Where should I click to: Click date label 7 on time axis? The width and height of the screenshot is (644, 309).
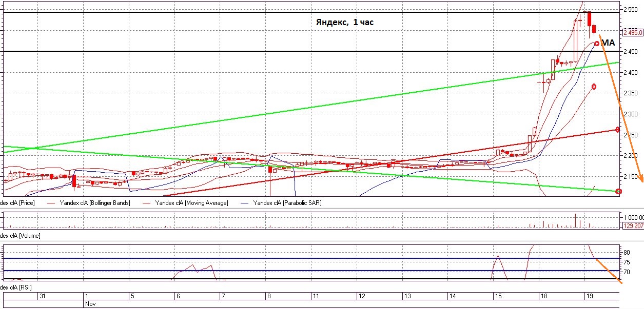tap(223, 296)
